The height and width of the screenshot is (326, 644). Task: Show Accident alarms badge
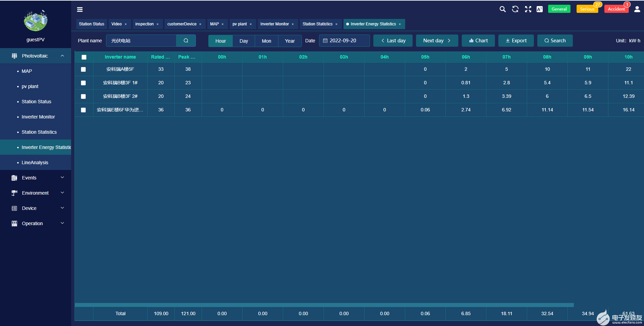tap(617, 9)
